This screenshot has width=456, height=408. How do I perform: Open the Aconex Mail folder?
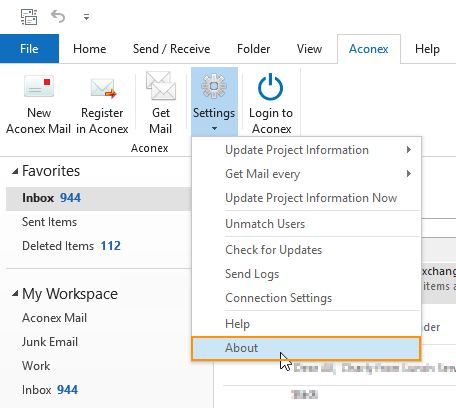tap(54, 318)
